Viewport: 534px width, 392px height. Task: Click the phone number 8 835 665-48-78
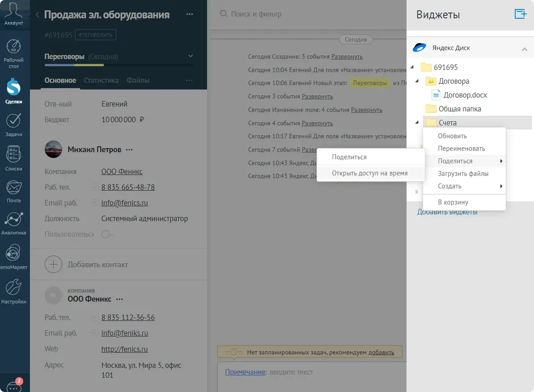tap(128, 187)
